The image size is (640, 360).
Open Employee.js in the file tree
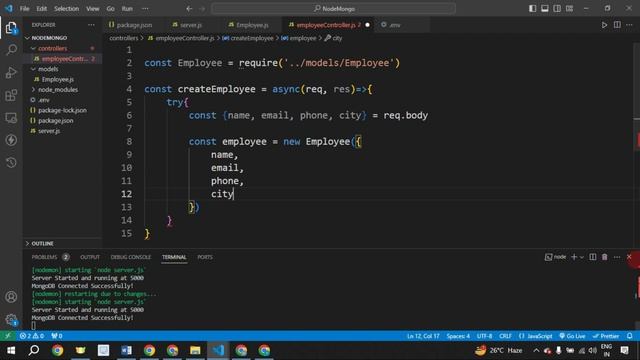[58, 79]
